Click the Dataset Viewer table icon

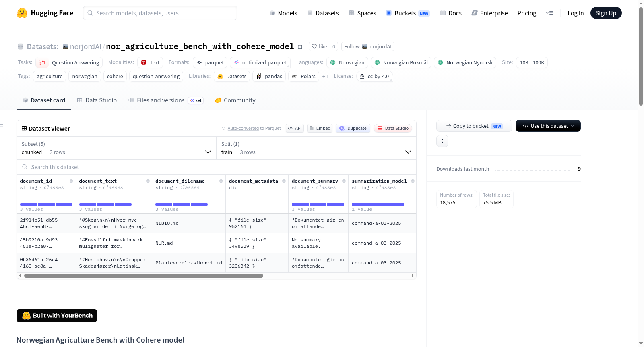(24, 128)
